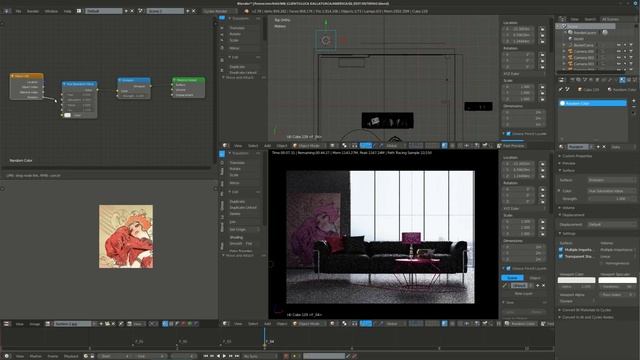
Task: Toggle the checkbox below Dimensions in the upper viewport panel
Action: [509, 133]
